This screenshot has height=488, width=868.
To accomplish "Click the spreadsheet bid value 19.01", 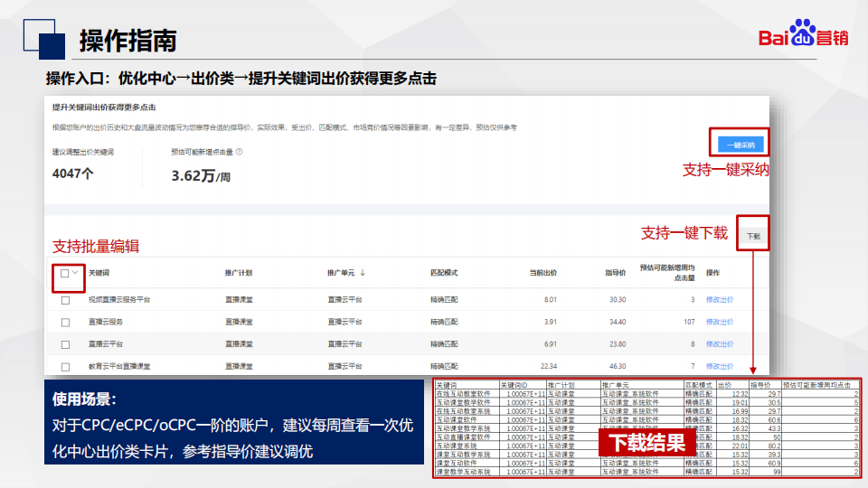I will (x=741, y=403).
